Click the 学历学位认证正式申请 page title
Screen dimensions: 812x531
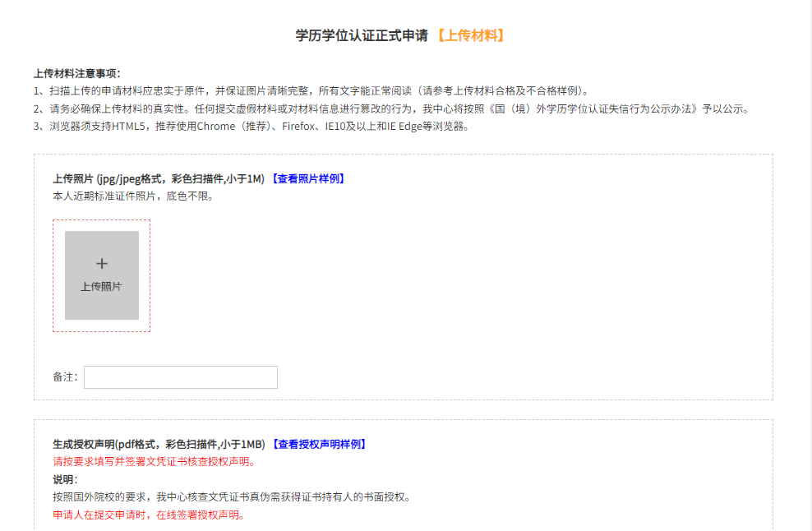click(362, 35)
